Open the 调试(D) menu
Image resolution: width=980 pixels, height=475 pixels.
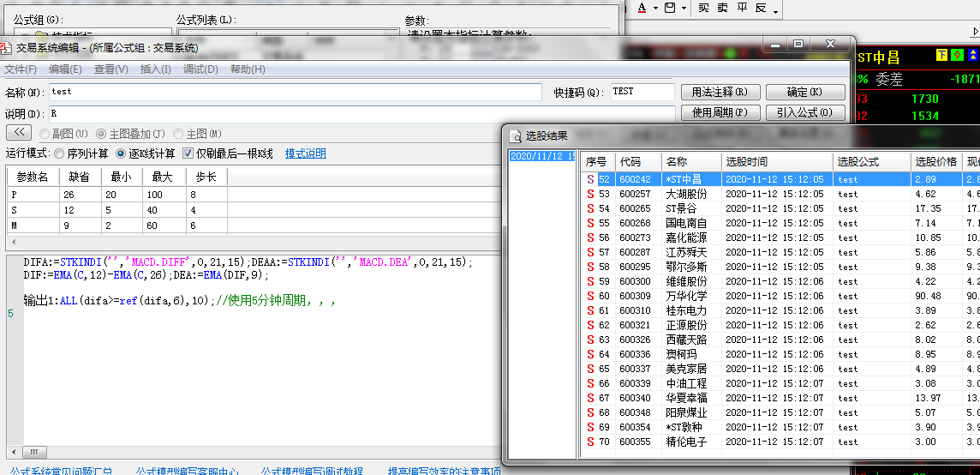point(200,69)
